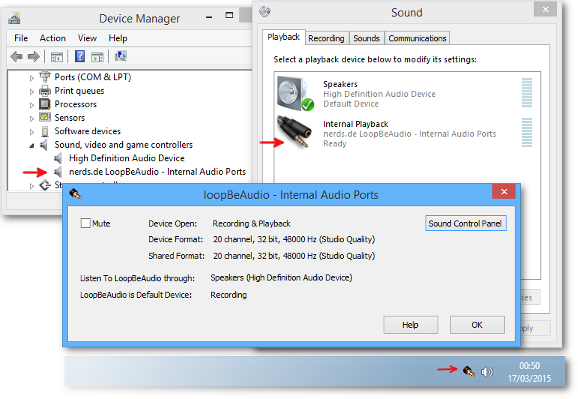The height and width of the screenshot is (399, 578).
Task: Click the Forward arrow toolbar icon
Action: click(34, 56)
